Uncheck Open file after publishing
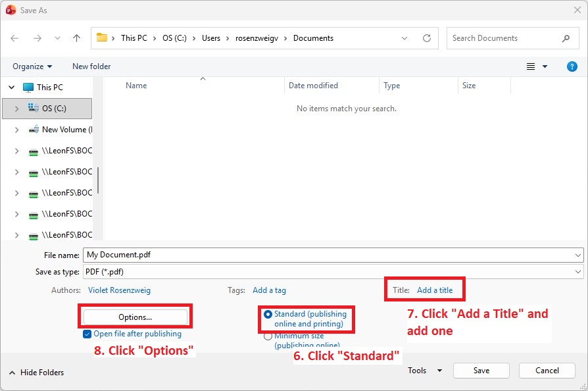 (x=87, y=334)
